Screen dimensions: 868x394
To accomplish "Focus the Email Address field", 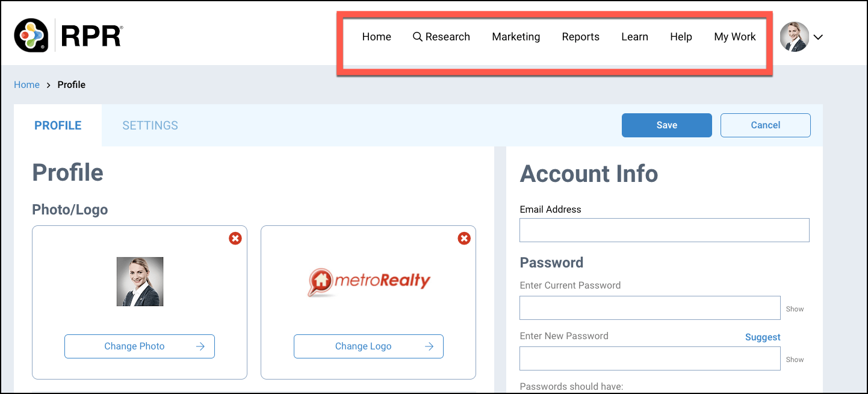I will tap(664, 230).
